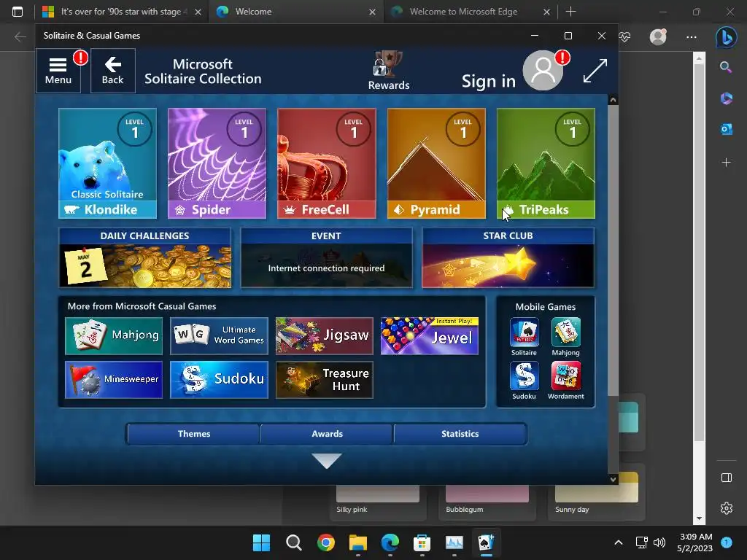
Task: Open the Jigsaw game tile
Action: click(325, 335)
